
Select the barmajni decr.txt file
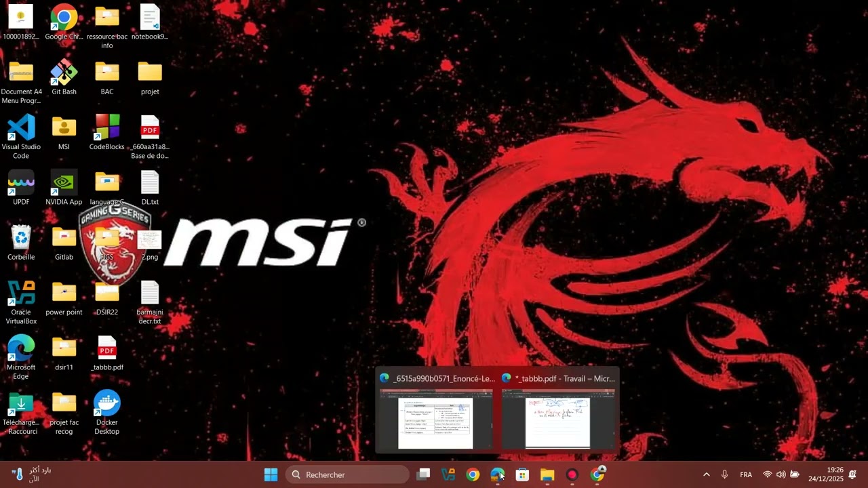pos(150,302)
